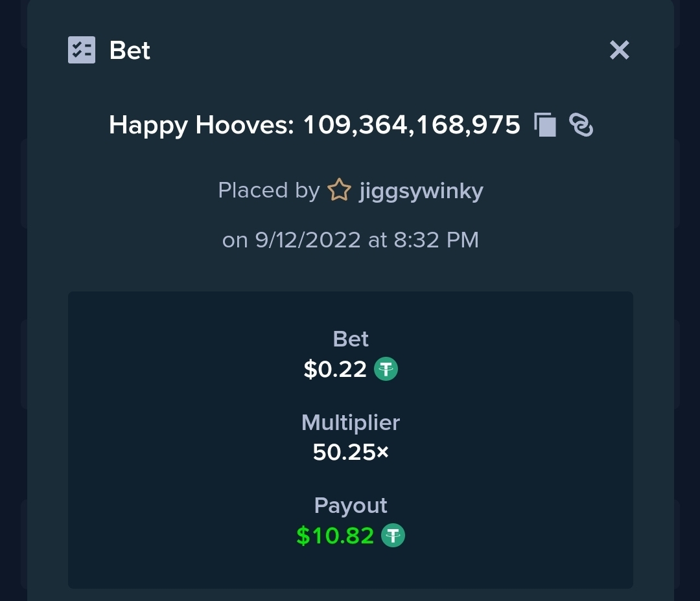Image resolution: width=700 pixels, height=601 pixels.
Task: Click the Tether coin icon beside $0.22
Action: coord(386,369)
